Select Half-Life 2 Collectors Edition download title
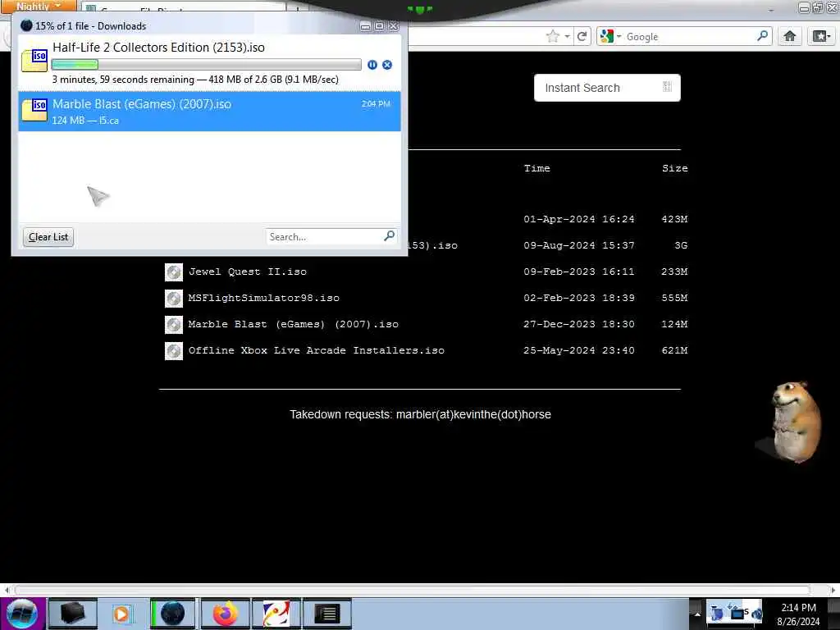The image size is (840, 630). [158, 47]
